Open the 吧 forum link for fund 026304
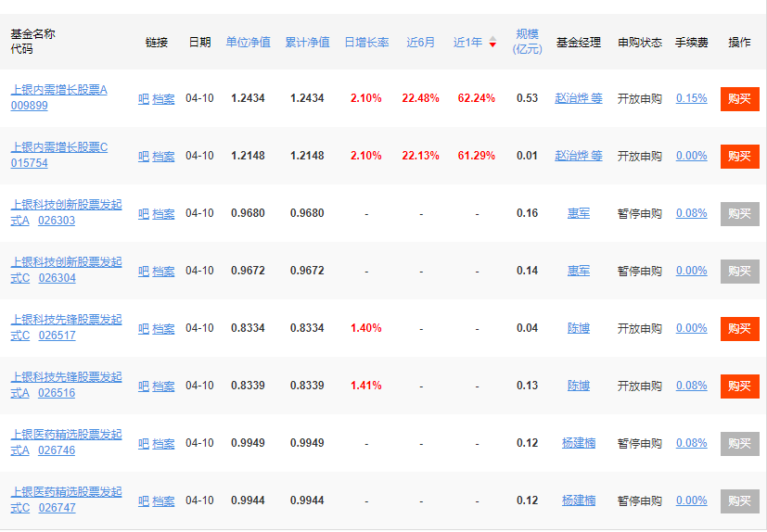Screen dimensions: 767x532 (x=143, y=271)
